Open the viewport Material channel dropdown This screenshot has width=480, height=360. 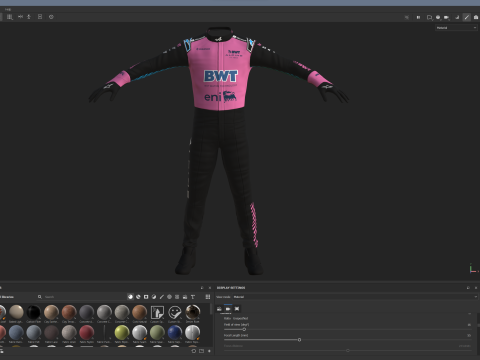click(456, 28)
